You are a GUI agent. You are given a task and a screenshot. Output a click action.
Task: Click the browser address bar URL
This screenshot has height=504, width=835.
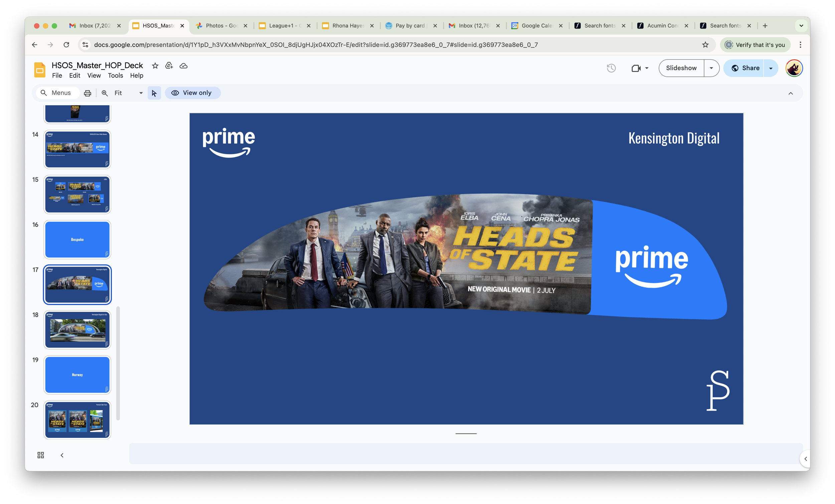(316, 45)
